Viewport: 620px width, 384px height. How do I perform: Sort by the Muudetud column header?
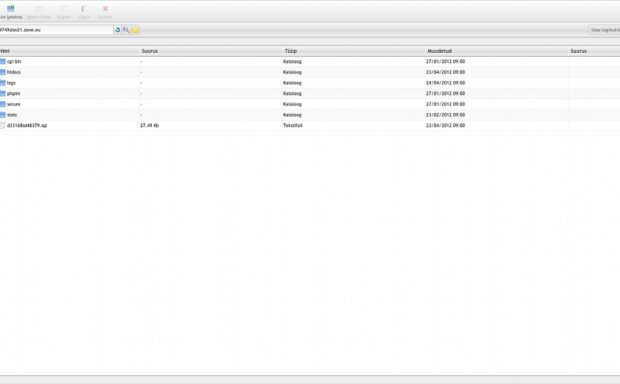tap(439, 51)
